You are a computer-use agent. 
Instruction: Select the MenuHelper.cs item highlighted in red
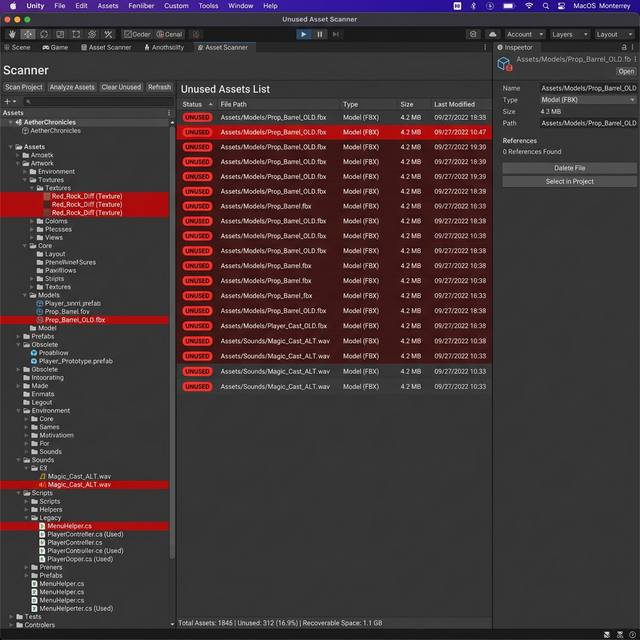(x=84, y=526)
